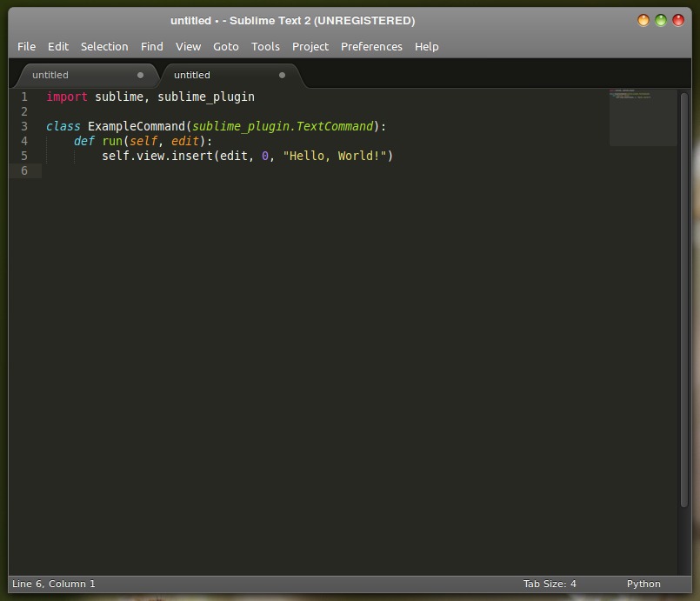Image resolution: width=700 pixels, height=601 pixels.
Task: Click the Line 6, Column 1 status text
Action: [54, 584]
